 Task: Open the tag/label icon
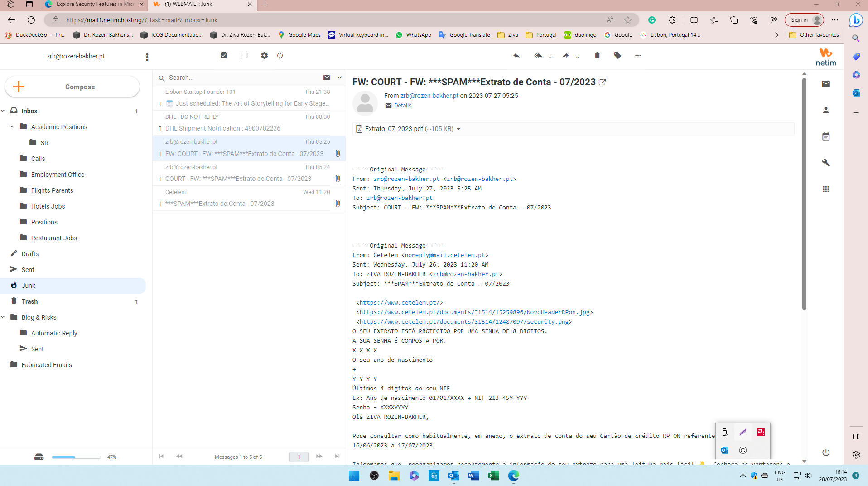point(617,55)
